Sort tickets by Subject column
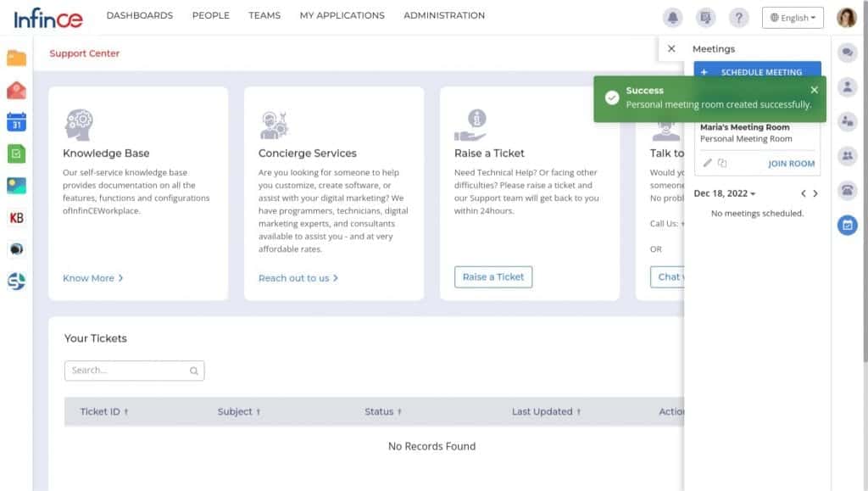Viewport: 868px width, 491px height. (x=238, y=411)
